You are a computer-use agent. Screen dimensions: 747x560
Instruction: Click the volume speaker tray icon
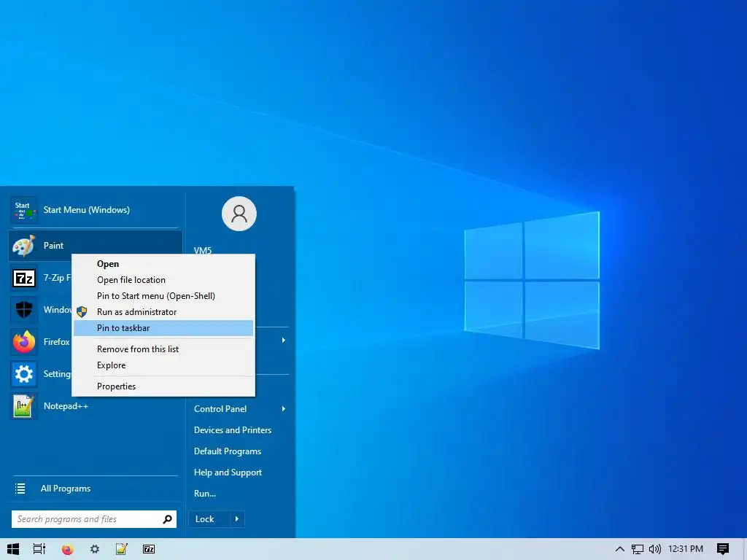(x=655, y=549)
